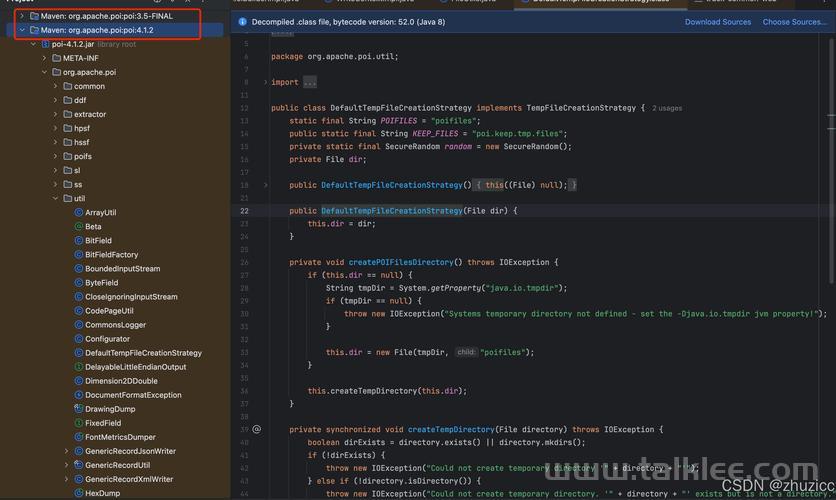
Task: Collapse the poi-4.1.2.jar node
Action: tap(33, 44)
